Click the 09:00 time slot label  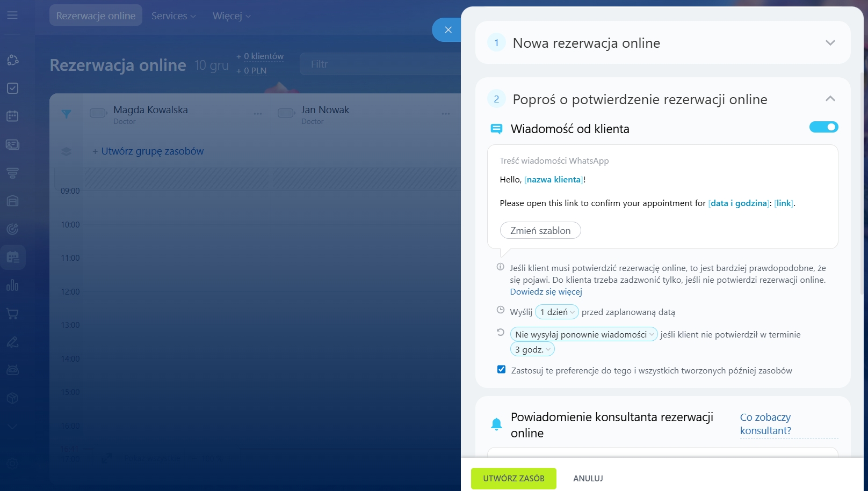pos(70,191)
